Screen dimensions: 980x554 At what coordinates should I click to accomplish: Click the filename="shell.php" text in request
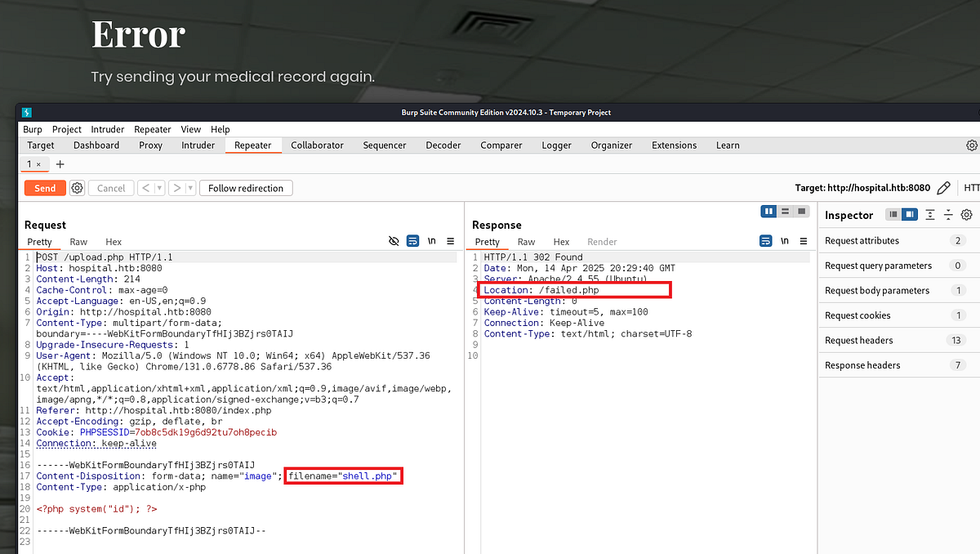coord(345,476)
